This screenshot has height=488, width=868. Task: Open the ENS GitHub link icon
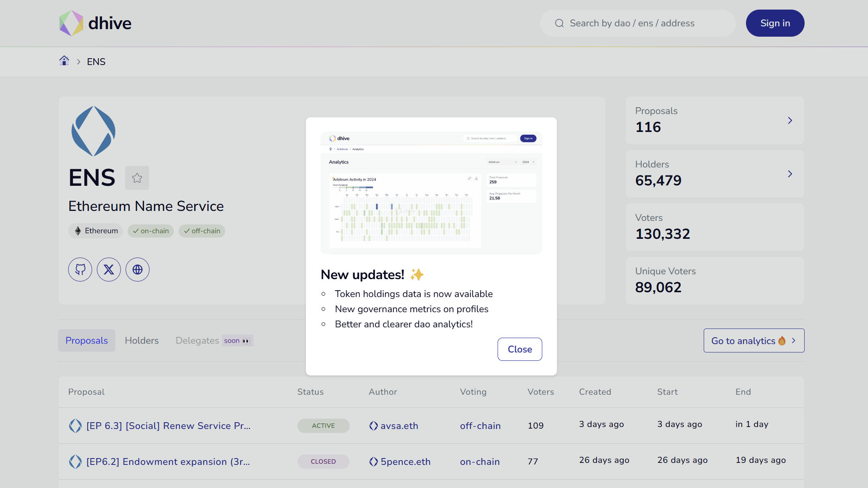point(80,270)
